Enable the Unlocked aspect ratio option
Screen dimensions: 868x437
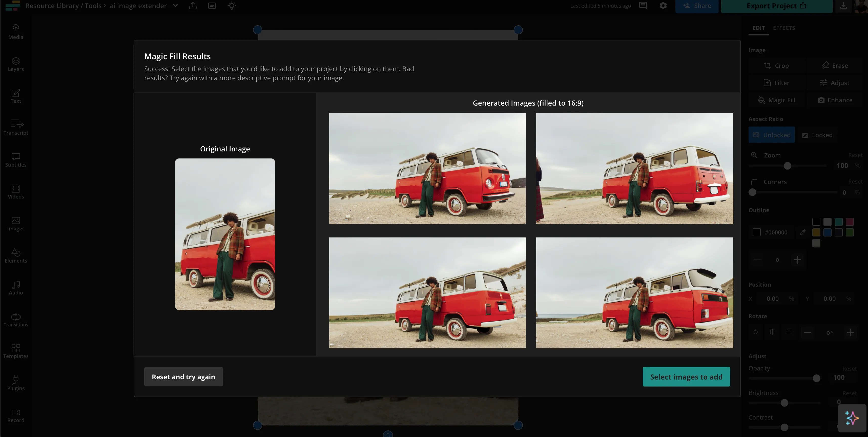(772, 134)
